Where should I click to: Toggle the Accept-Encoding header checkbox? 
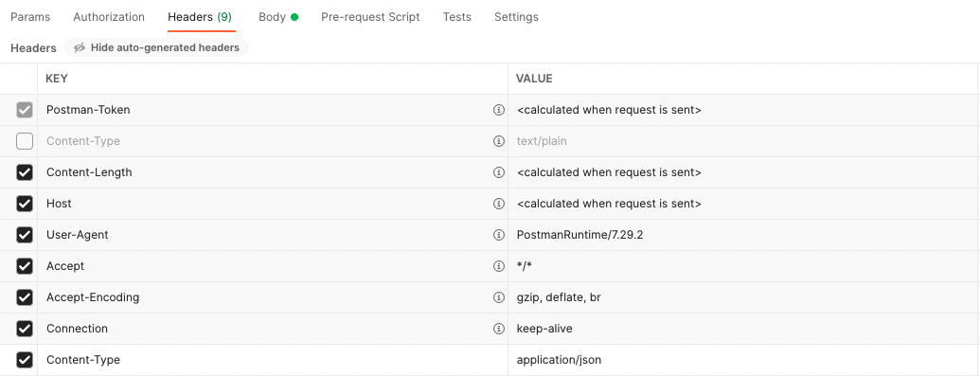coord(25,297)
